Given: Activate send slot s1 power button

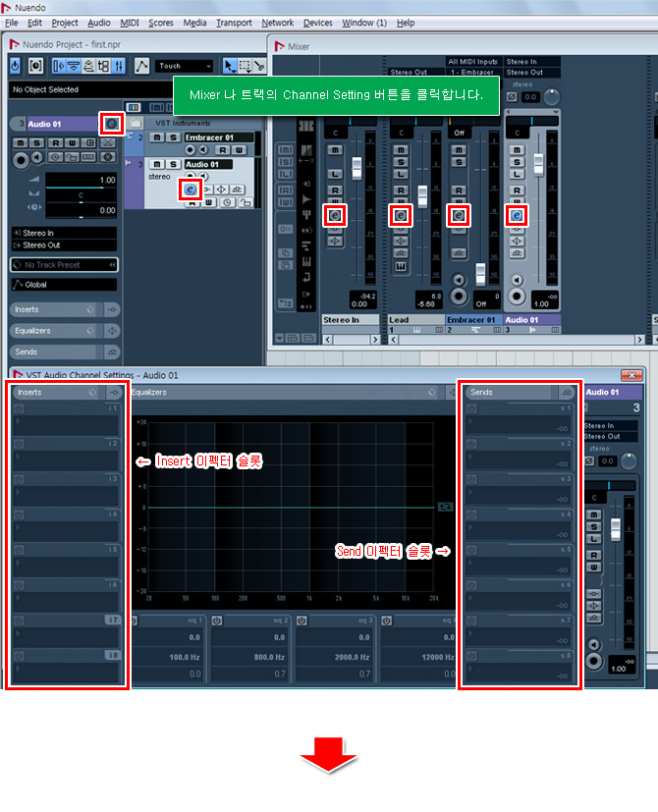Looking at the screenshot, I should [x=471, y=408].
